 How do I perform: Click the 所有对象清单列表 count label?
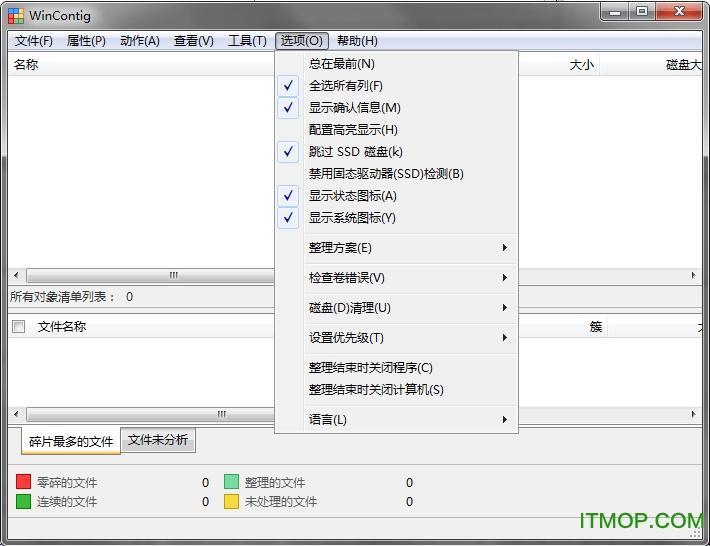72,297
